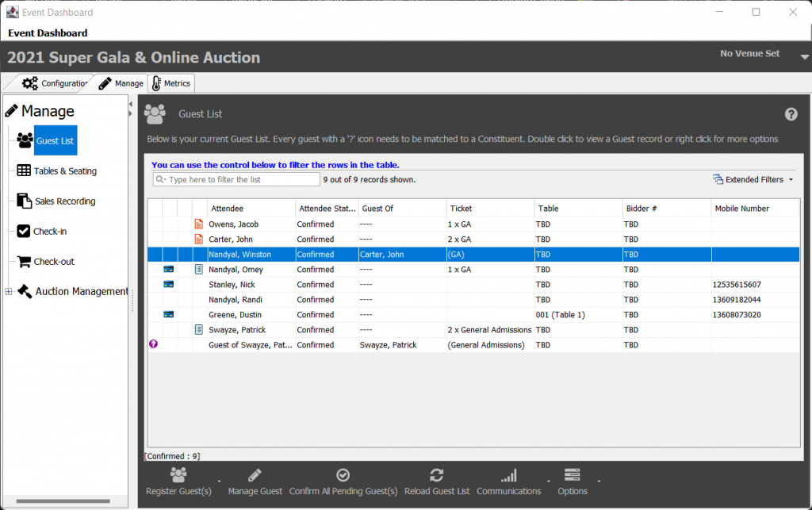Click the app icon in the title bar

[13, 12]
